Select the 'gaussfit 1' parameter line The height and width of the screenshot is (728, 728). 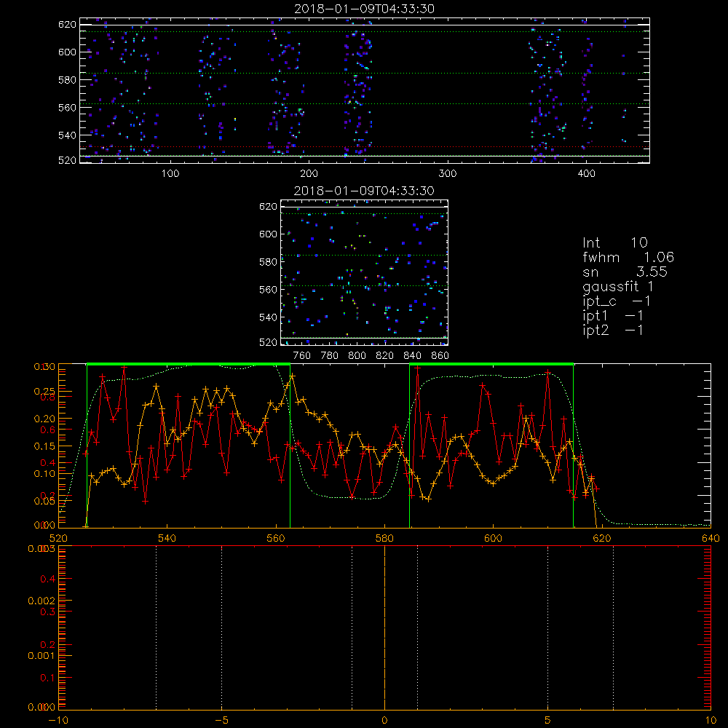[x=618, y=286]
